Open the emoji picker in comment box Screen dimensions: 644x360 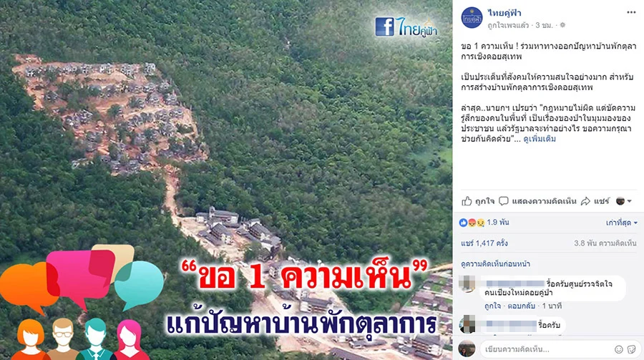pos(619,349)
